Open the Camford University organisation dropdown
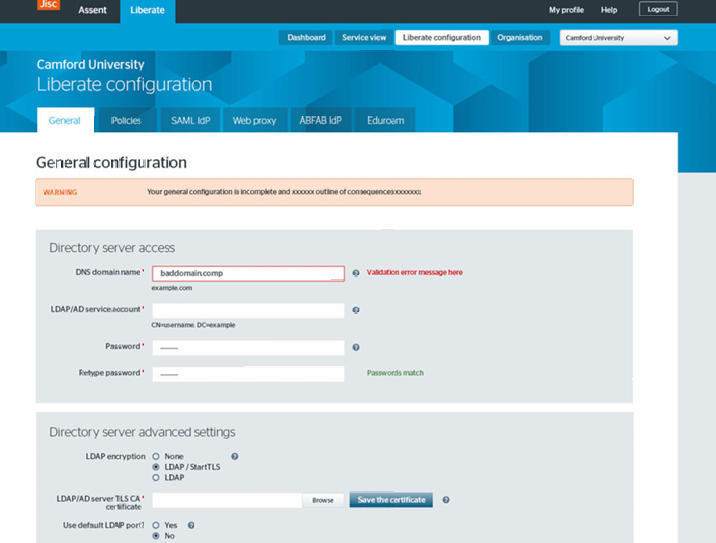The height and width of the screenshot is (543, 716). (618, 38)
